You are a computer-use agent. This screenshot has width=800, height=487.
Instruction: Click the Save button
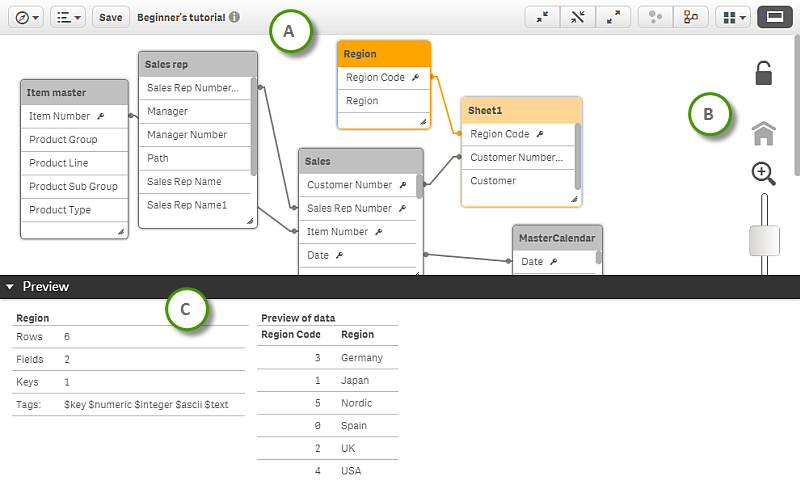tap(111, 17)
